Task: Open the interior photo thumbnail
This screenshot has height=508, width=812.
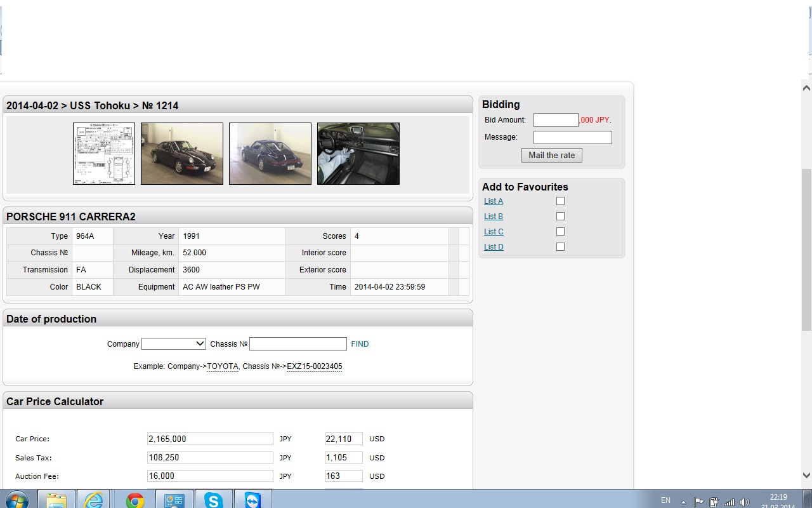Action: click(358, 154)
